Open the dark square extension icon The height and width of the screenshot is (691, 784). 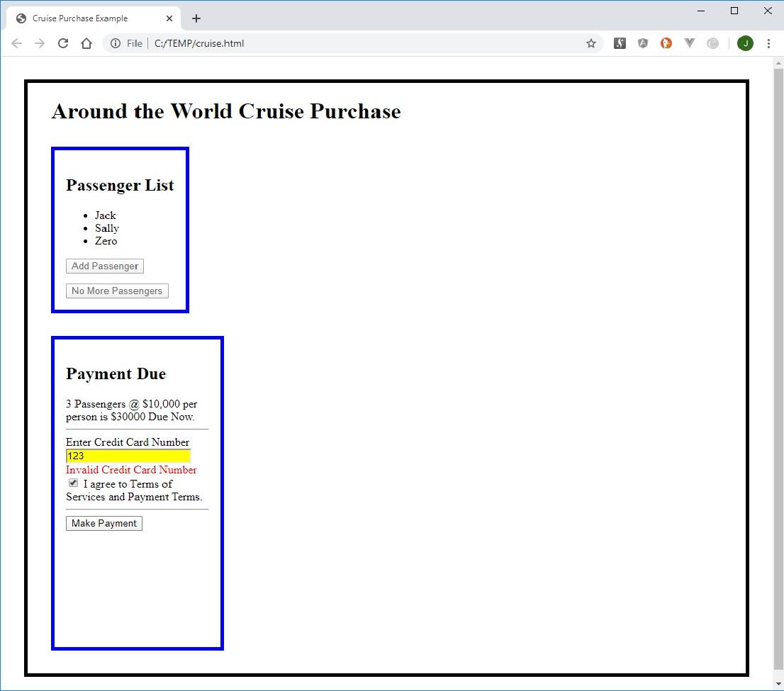(620, 43)
